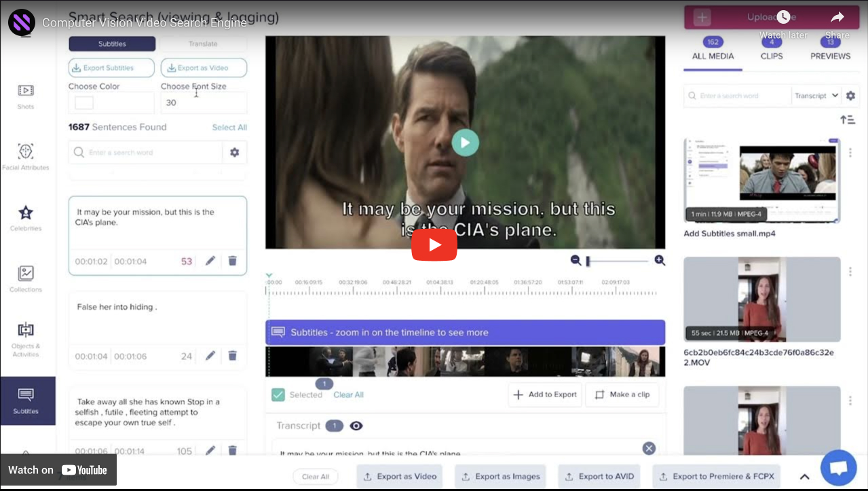The height and width of the screenshot is (491, 868).
Task: Click the media search word field
Action: coord(738,96)
